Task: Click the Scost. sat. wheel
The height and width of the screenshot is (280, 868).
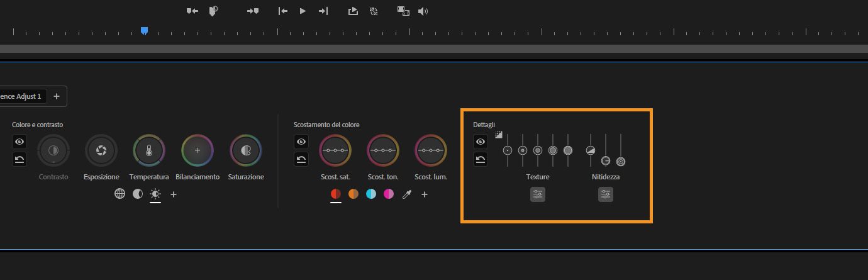Action: click(335, 150)
